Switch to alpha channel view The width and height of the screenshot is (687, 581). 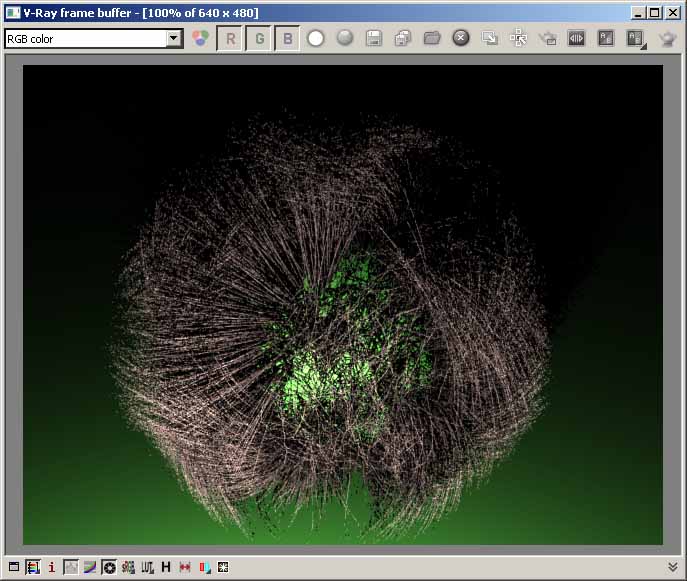(316, 39)
